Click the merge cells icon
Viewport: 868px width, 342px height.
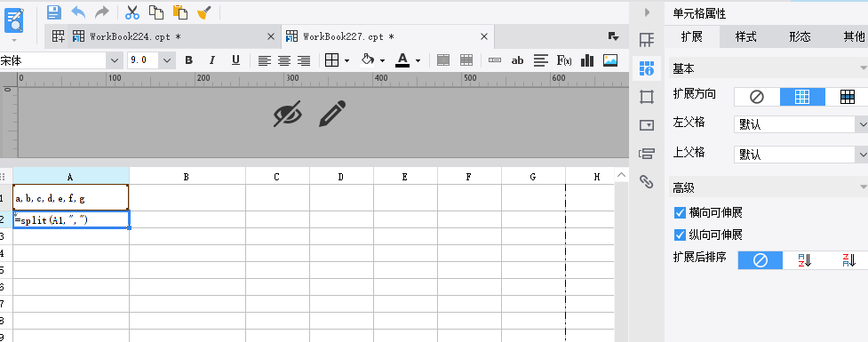[x=442, y=60]
